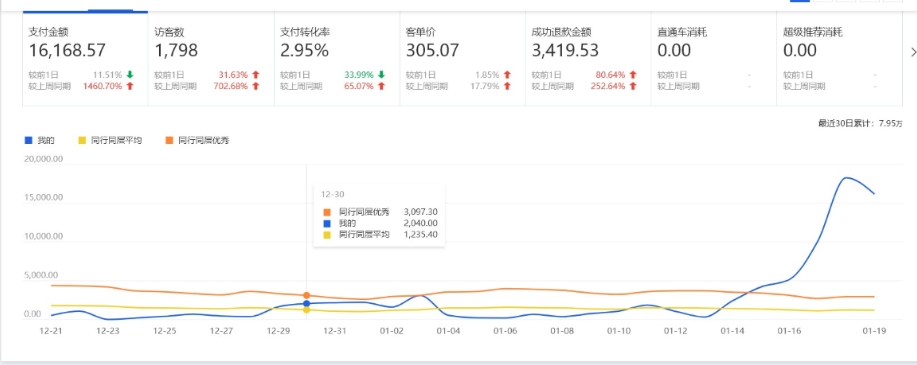Click the blue data point on 12-30

(306, 304)
